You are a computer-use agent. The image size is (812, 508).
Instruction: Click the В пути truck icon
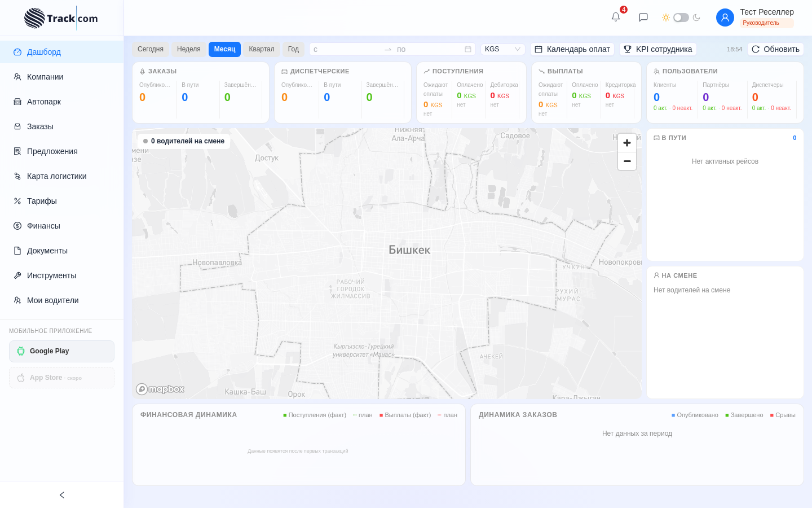656,138
